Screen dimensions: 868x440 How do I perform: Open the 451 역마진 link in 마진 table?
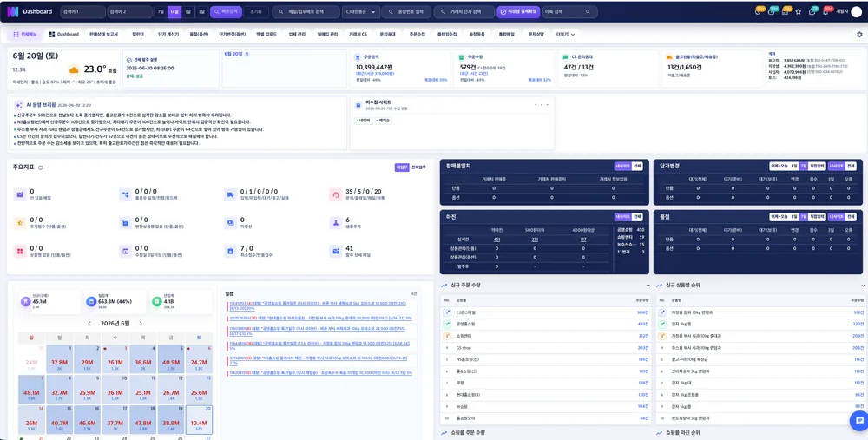click(496, 240)
